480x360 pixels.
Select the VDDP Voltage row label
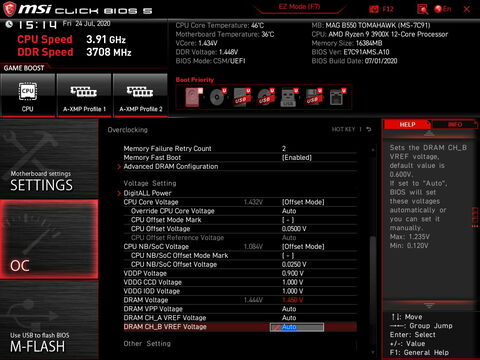pyautogui.click(x=145, y=273)
